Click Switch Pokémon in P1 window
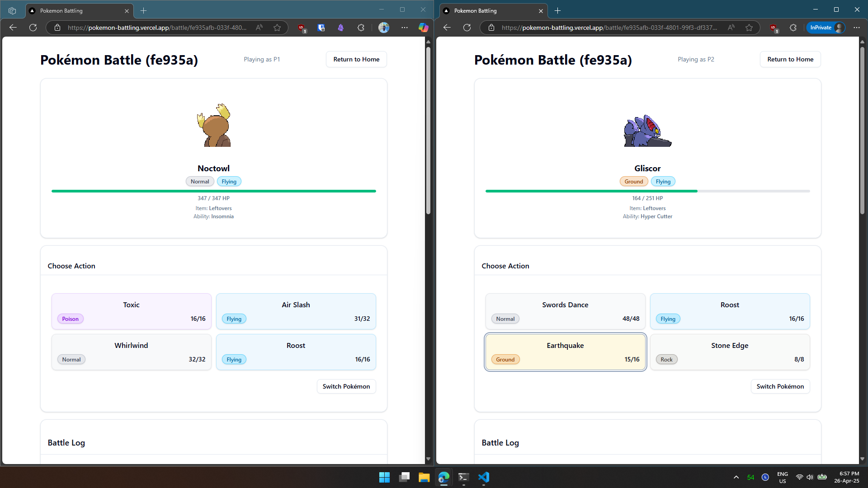The height and width of the screenshot is (488, 868). coord(346,386)
